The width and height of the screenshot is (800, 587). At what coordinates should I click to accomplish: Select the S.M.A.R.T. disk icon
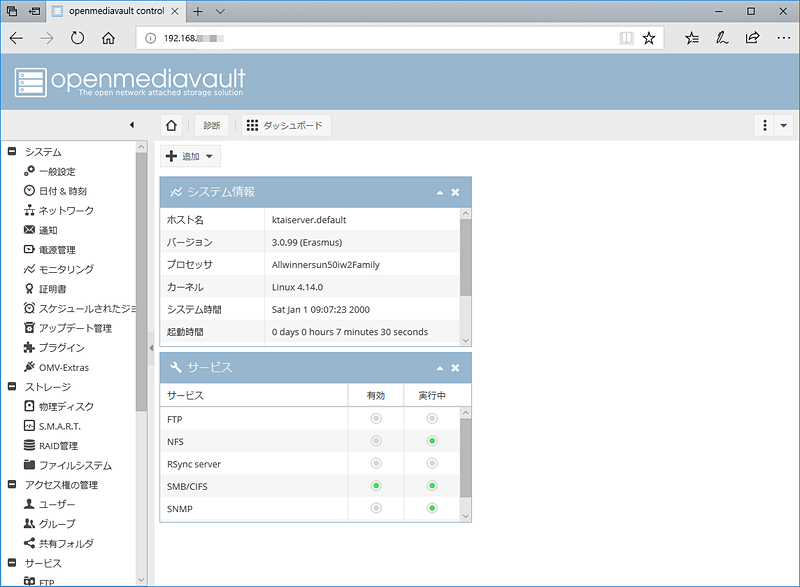pos(31,426)
